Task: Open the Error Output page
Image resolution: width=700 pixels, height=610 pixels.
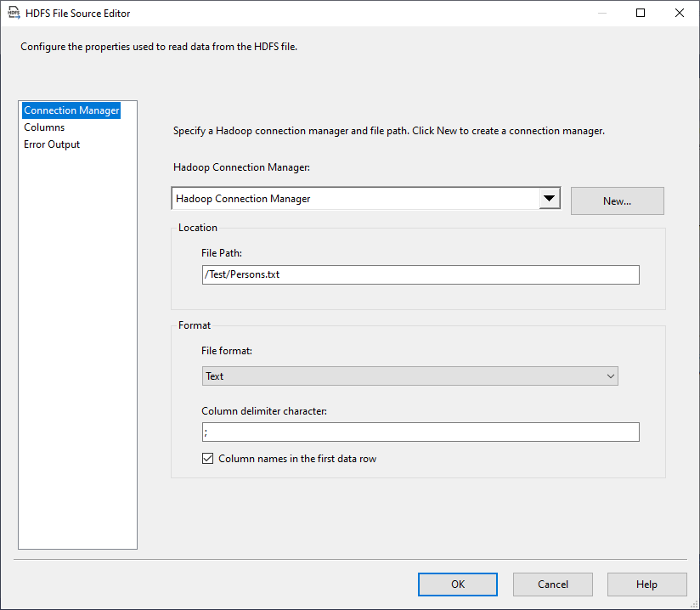Action: tap(51, 144)
